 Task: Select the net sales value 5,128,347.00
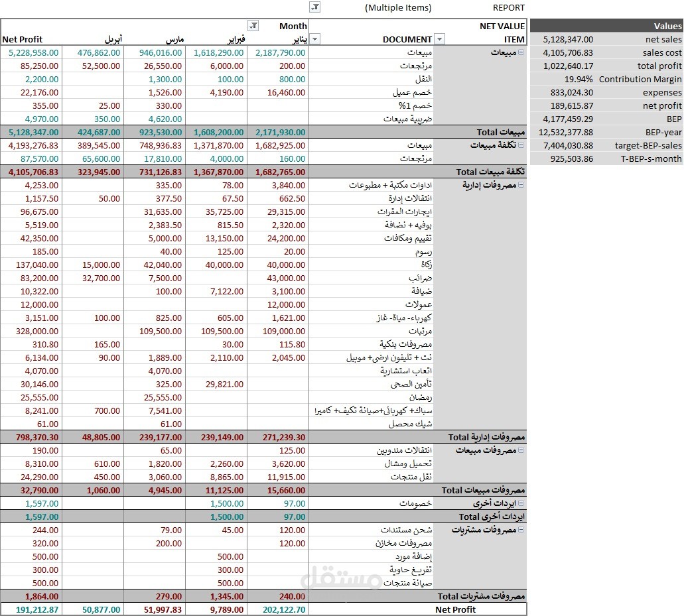click(568, 39)
